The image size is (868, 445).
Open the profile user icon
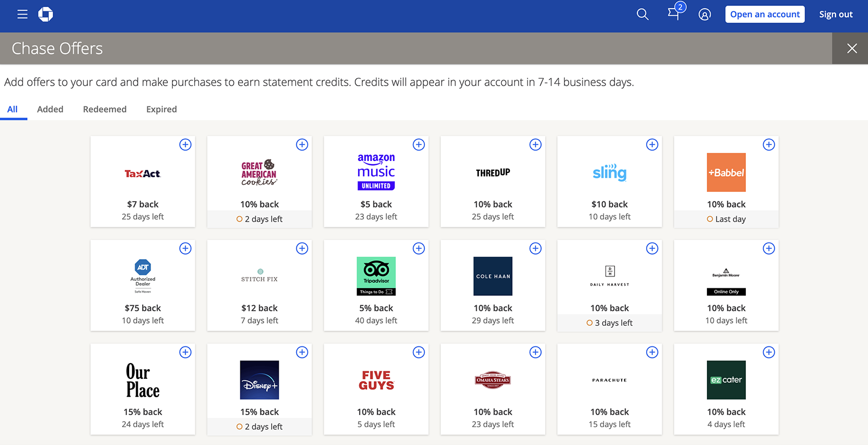pos(704,15)
